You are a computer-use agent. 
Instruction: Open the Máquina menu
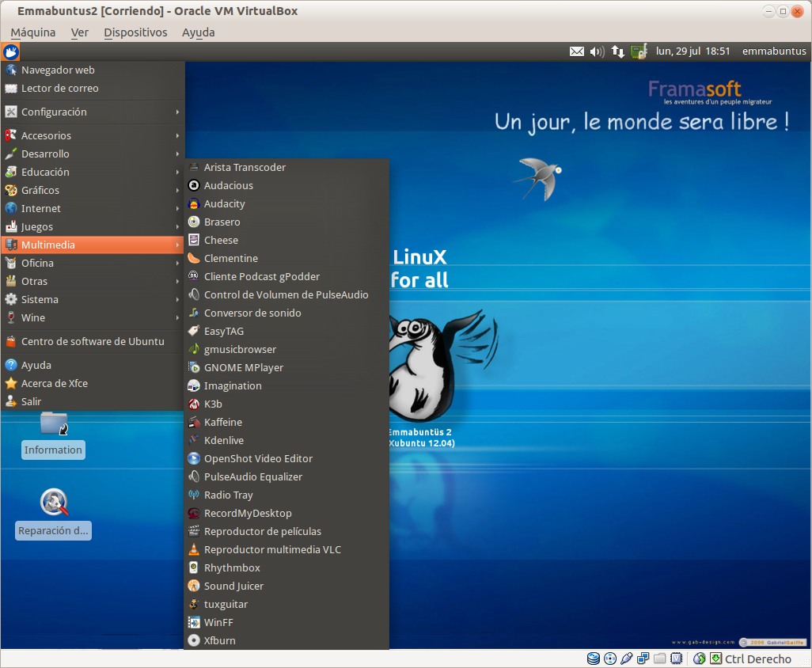33,32
